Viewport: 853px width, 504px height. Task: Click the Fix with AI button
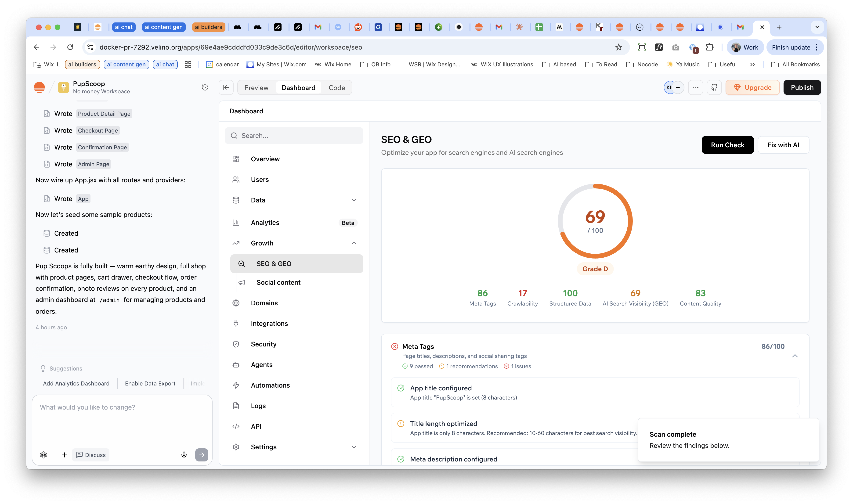click(x=783, y=145)
